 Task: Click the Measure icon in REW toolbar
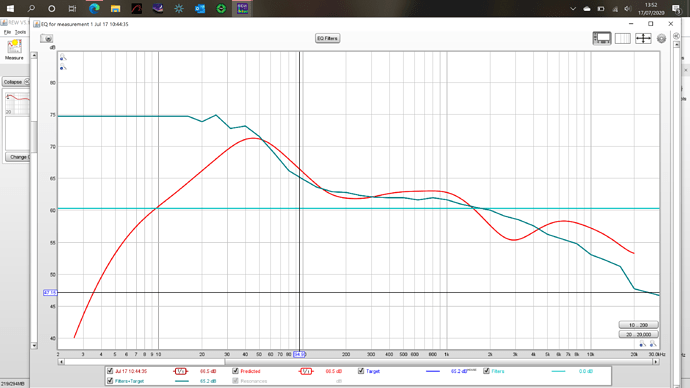point(14,49)
